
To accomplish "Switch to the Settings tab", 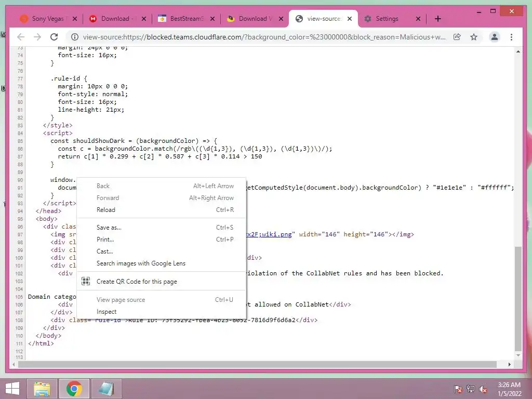I will [387, 19].
